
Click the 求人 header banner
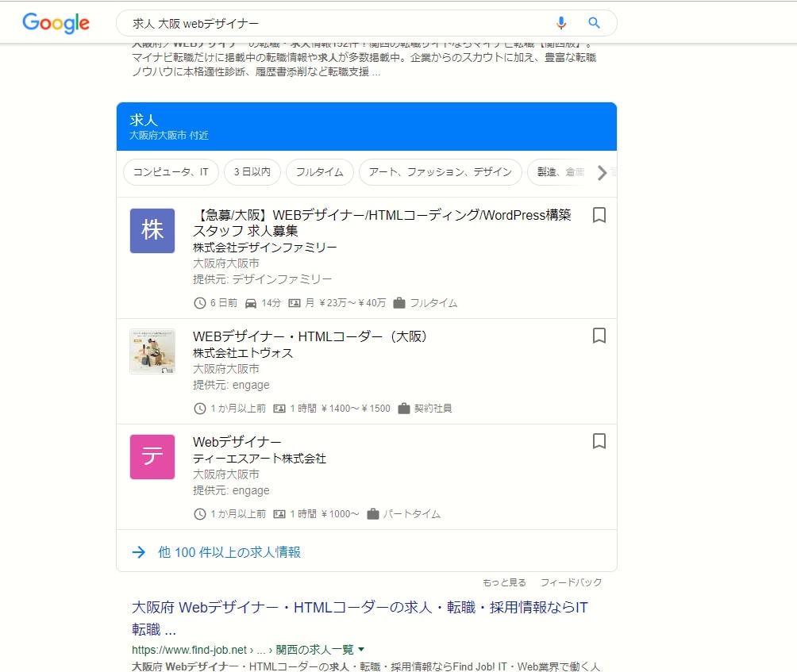(367, 126)
